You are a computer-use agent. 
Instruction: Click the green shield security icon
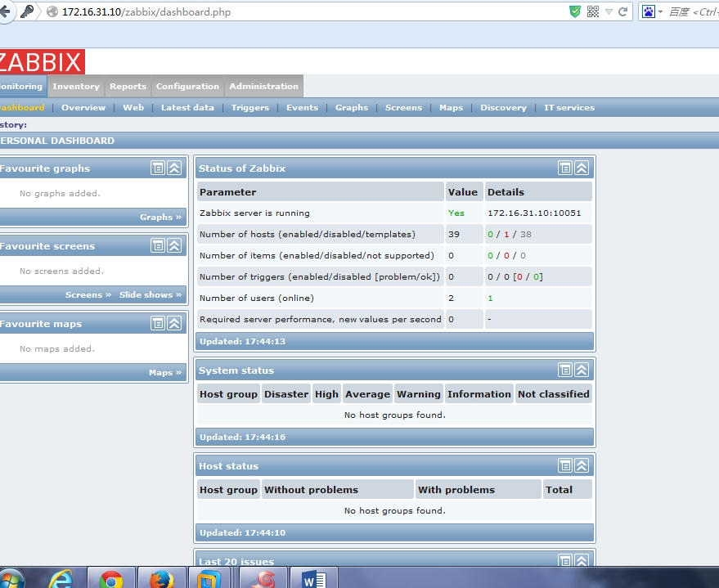574,11
